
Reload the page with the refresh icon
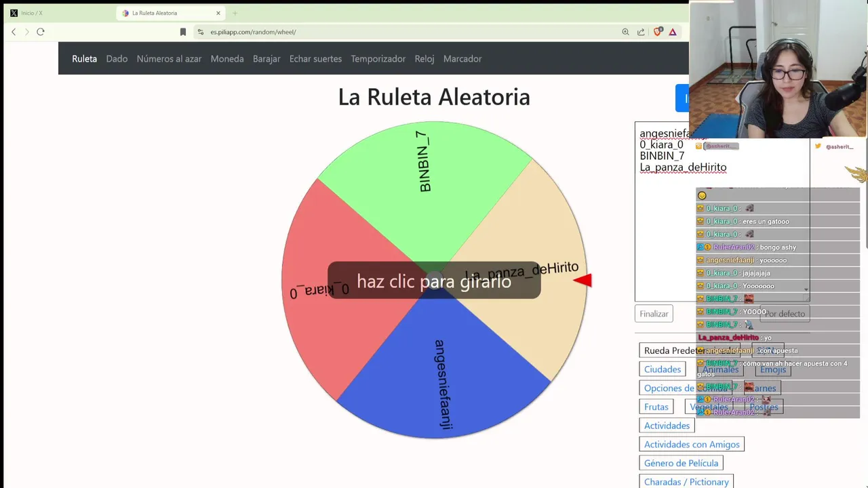pyautogui.click(x=41, y=32)
